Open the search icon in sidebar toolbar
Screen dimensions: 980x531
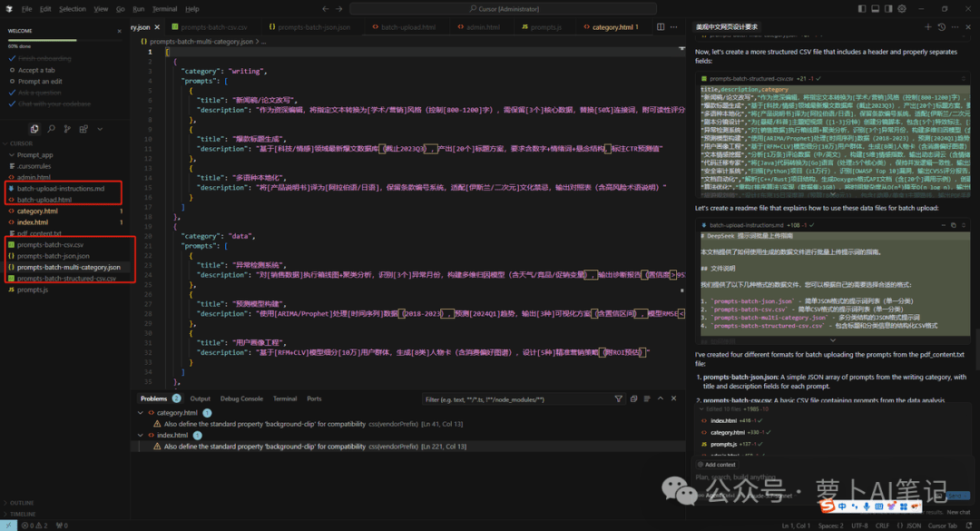coord(51,129)
